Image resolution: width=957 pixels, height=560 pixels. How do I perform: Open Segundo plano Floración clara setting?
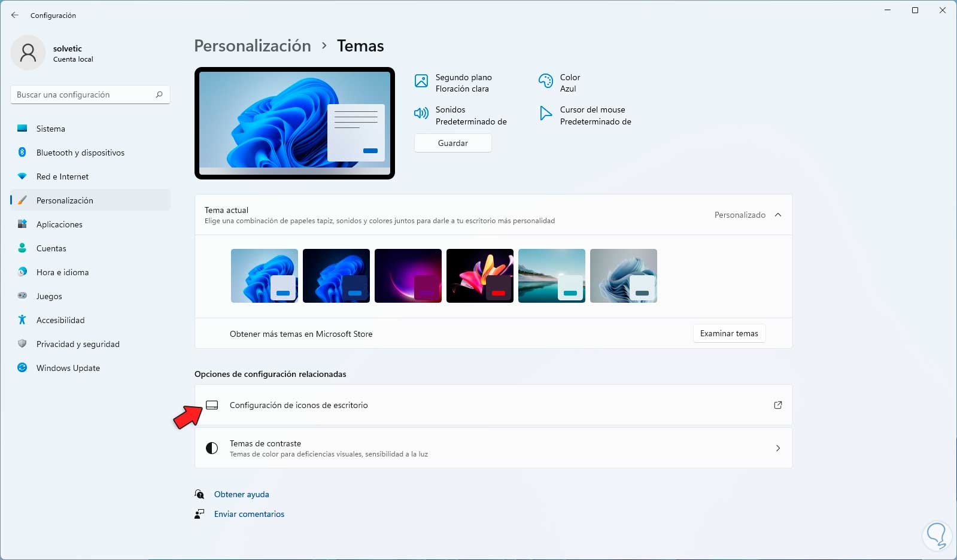click(x=454, y=83)
